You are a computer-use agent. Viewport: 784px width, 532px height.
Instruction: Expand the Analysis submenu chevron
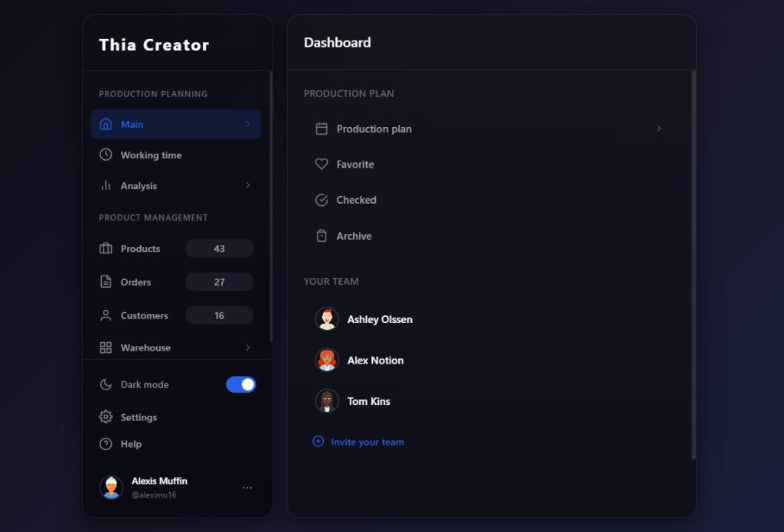pyautogui.click(x=248, y=185)
